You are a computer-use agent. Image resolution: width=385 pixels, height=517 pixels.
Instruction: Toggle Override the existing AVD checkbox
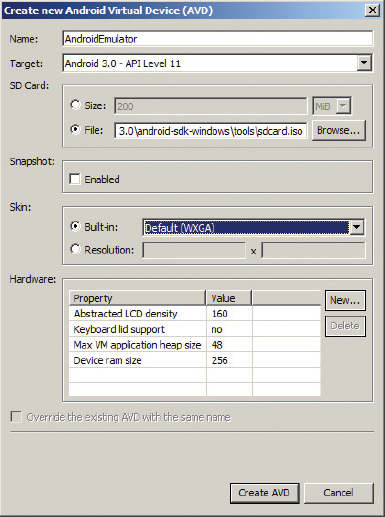click(x=16, y=417)
